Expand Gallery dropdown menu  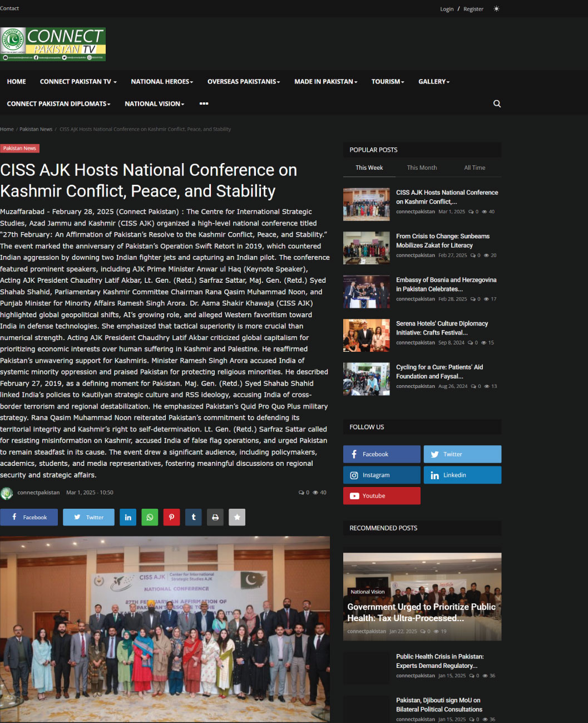pyautogui.click(x=434, y=82)
